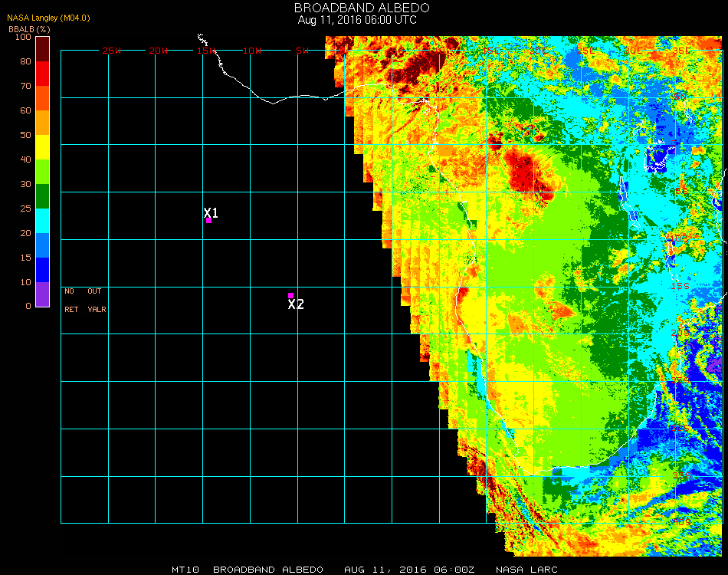
Task: Choose the dark green 25-30% colorbar band
Action: (43, 196)
